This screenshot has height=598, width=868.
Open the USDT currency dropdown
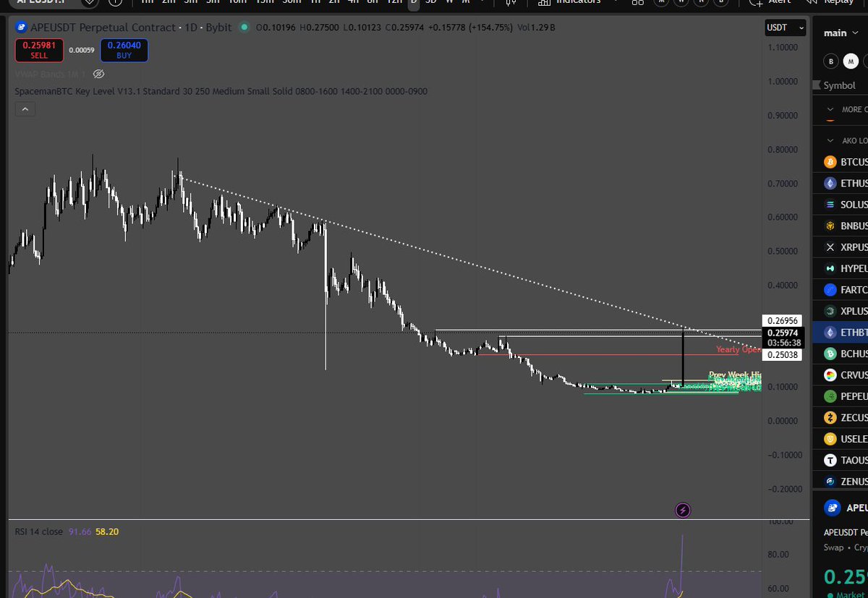coord(785,27)
